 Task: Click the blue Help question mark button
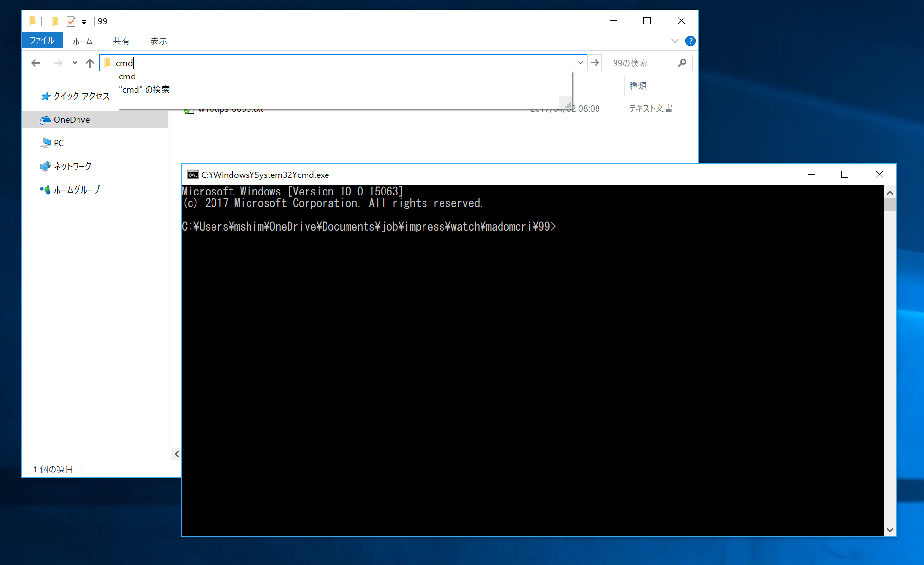point(691,41)
